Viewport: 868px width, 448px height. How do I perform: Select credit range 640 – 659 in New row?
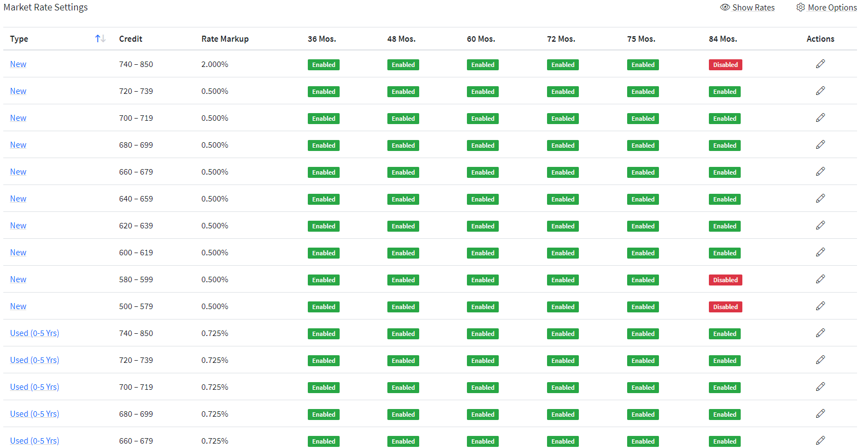click(136, 199)
